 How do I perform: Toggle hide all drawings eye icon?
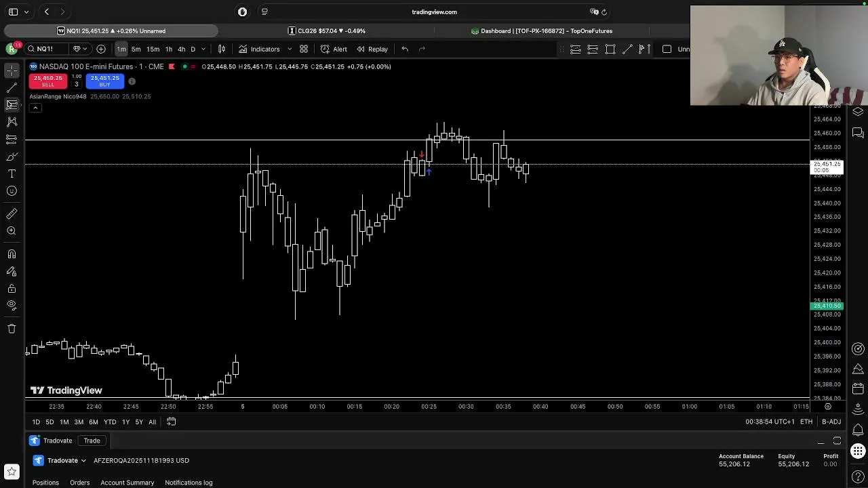12,305
